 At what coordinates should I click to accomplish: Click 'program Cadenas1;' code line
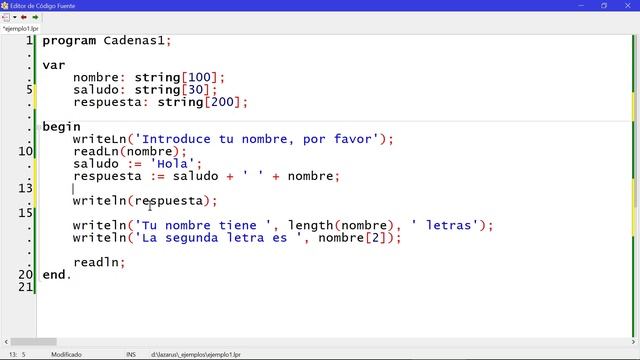tap(107, 41)
